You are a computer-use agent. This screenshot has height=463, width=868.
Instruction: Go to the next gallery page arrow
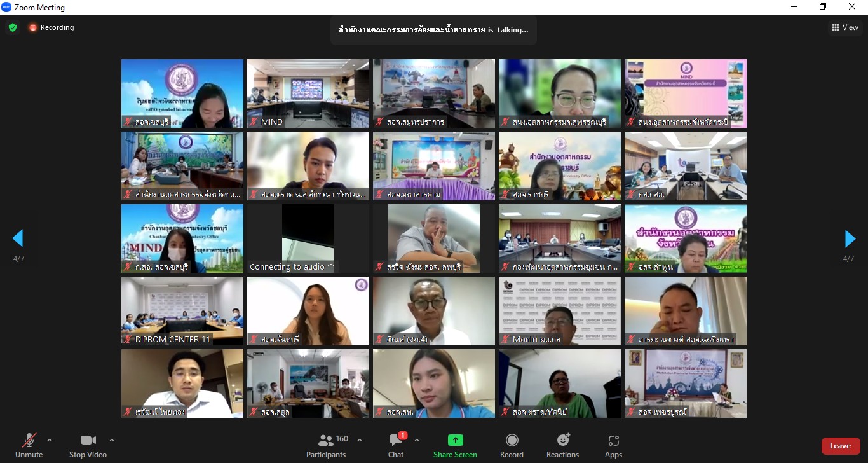click(850, 238)
